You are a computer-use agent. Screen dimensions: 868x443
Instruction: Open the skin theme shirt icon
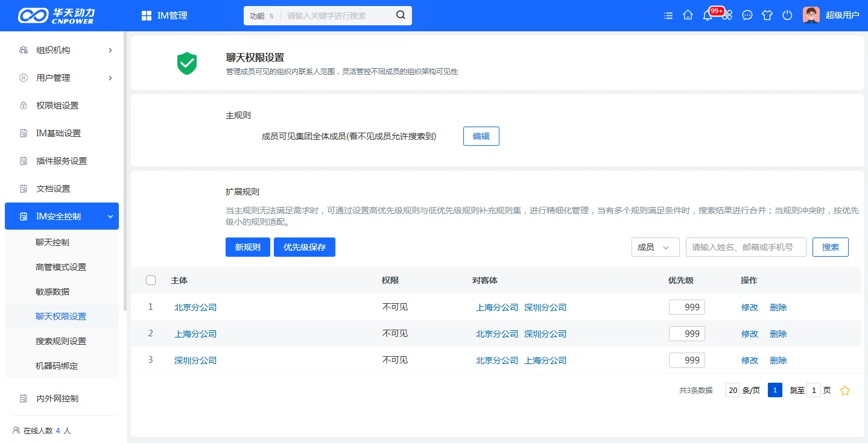coord(767,16)
